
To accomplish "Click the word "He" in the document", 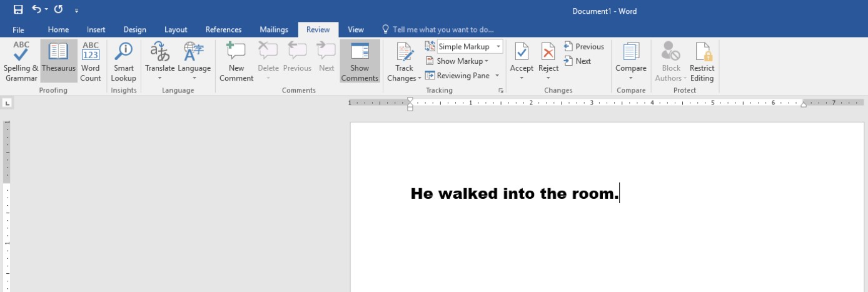I will pos(422,194).
